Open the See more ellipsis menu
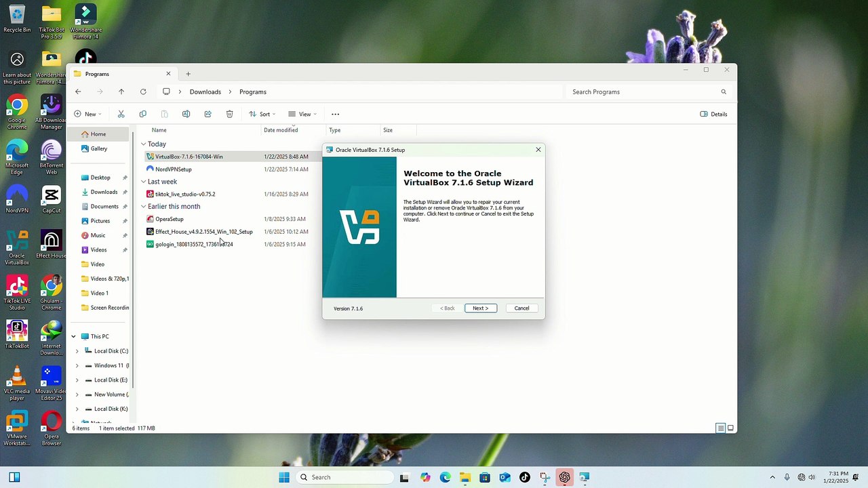Image resolution: width=868 pixels, height=488 pixels. (x=335, y=114)
